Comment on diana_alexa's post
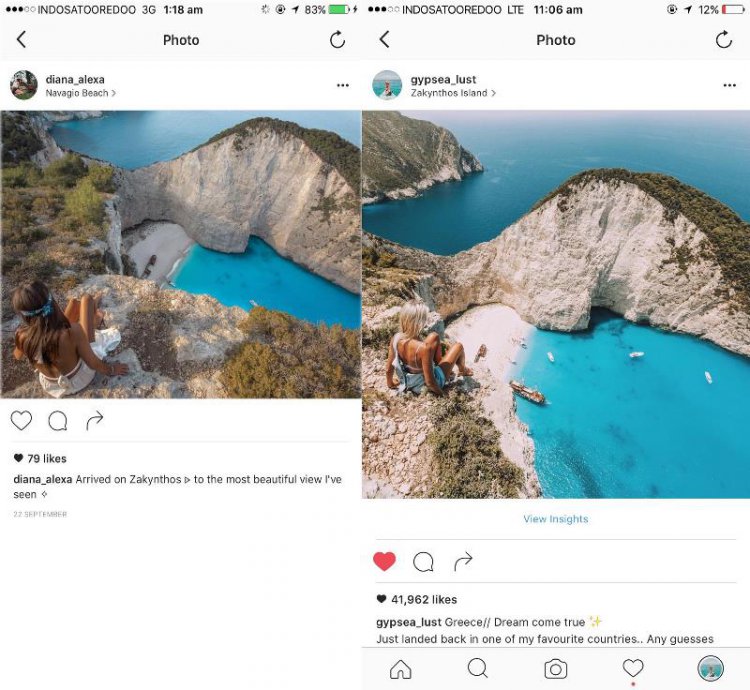The image size is (750, 690). 58,421
